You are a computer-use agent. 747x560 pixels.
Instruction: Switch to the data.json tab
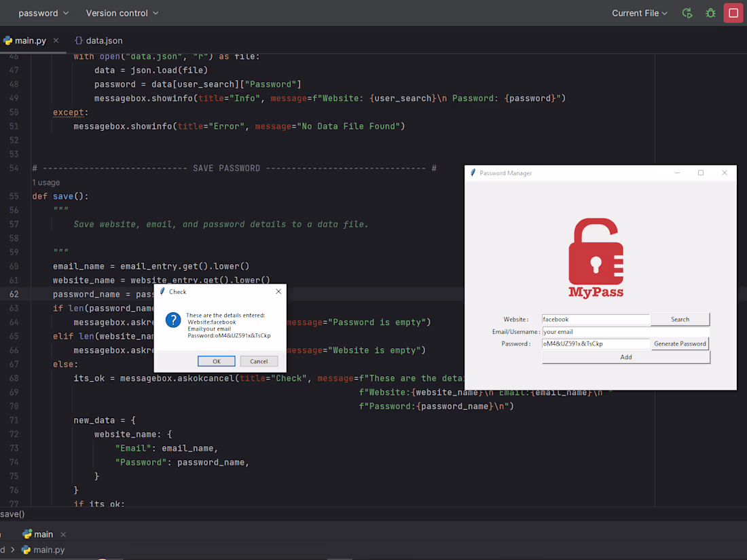tap(103, 40)
